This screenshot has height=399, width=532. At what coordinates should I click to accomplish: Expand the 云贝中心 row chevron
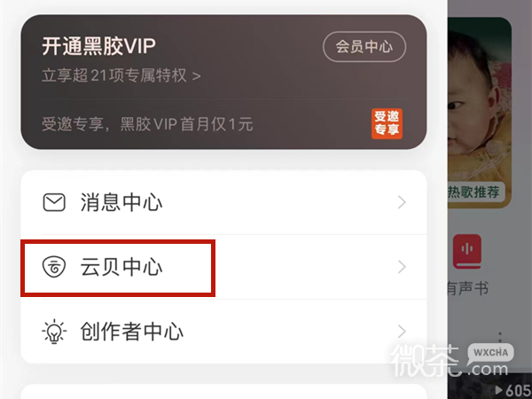(402, 267)
